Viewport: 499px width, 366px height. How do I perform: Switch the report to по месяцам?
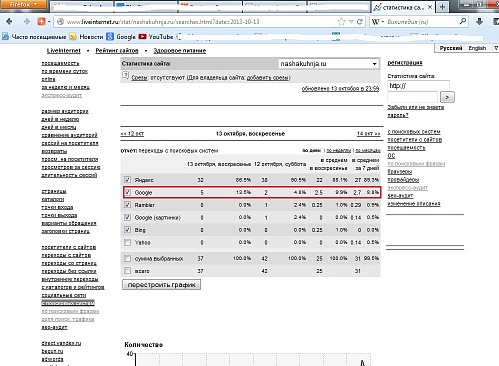(x=368, y=151)
